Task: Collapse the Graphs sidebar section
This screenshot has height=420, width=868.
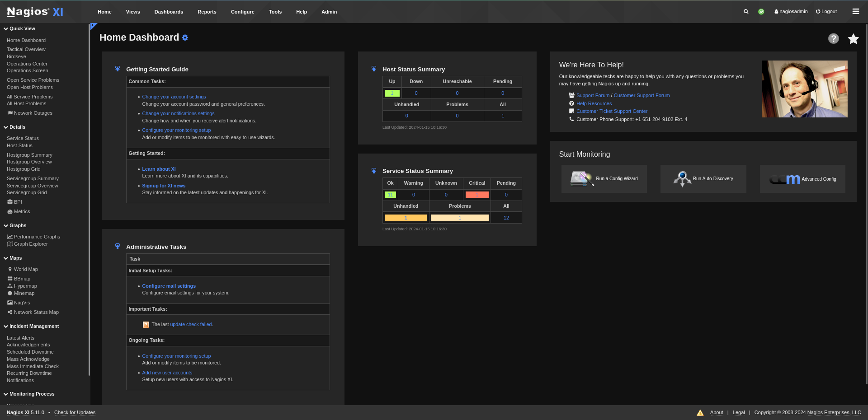Action: click(x=15, y=226)
